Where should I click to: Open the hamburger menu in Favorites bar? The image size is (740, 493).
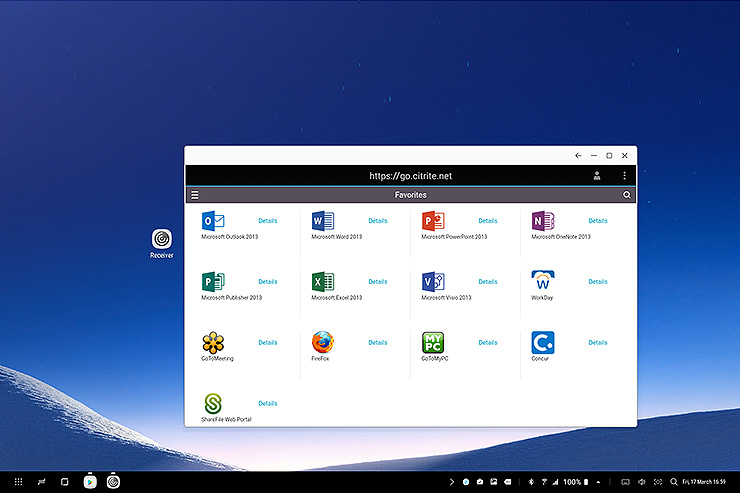(195, 195)
